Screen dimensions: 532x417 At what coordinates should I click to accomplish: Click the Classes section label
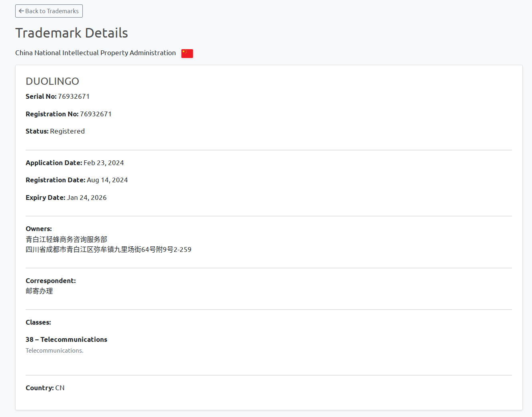tap(38, 322)
